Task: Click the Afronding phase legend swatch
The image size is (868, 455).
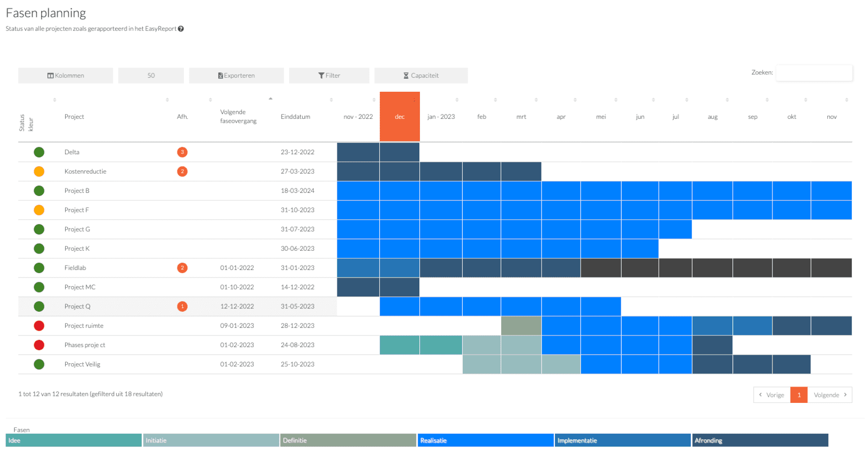Action: click(x=760, y=440)
